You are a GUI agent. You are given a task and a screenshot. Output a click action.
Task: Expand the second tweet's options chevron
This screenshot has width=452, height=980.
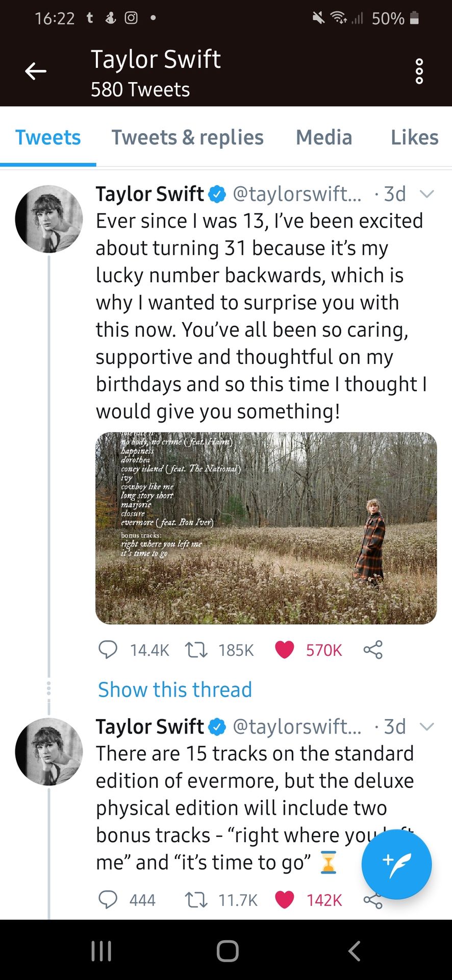pos(426,726)
